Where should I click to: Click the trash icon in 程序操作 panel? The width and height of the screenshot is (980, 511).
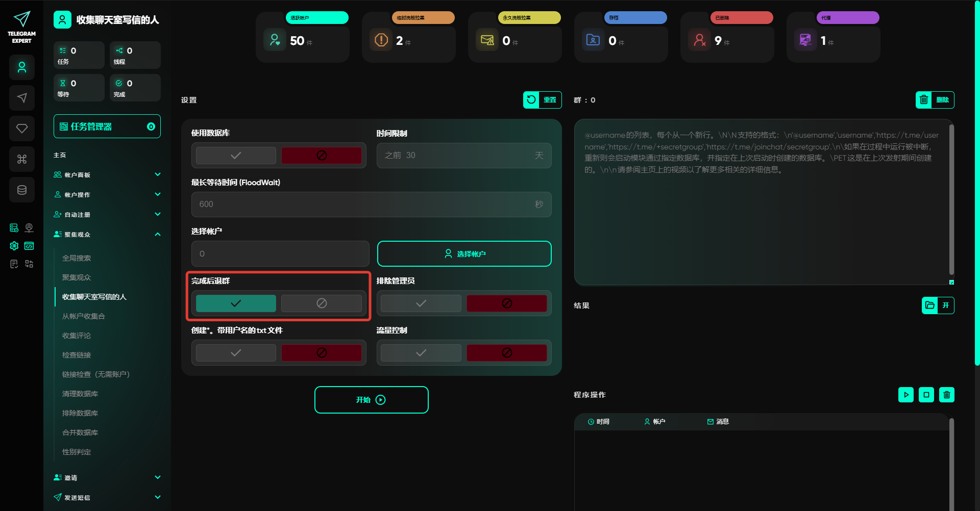tap(946, 395)
